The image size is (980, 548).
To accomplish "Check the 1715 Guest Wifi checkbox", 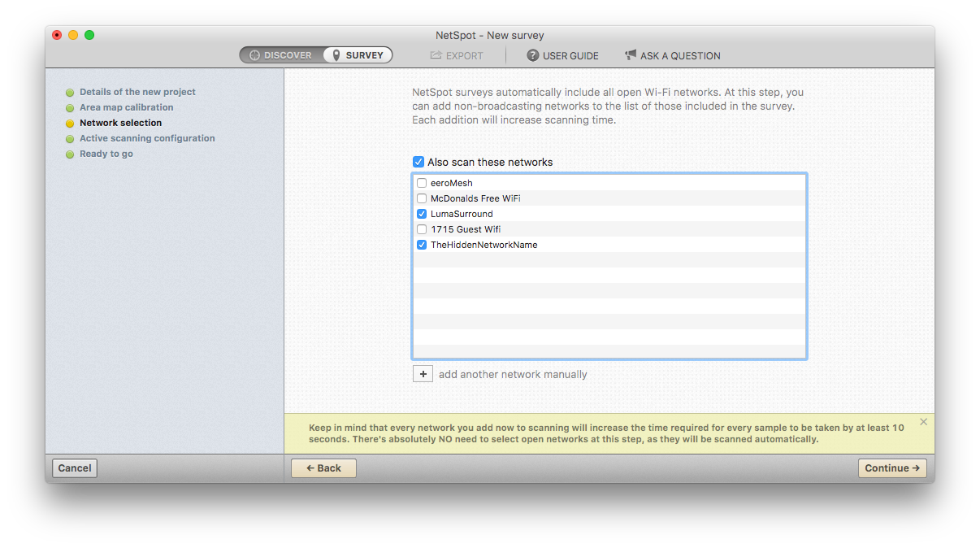I will pyautogui.click(x=422, y=229).
